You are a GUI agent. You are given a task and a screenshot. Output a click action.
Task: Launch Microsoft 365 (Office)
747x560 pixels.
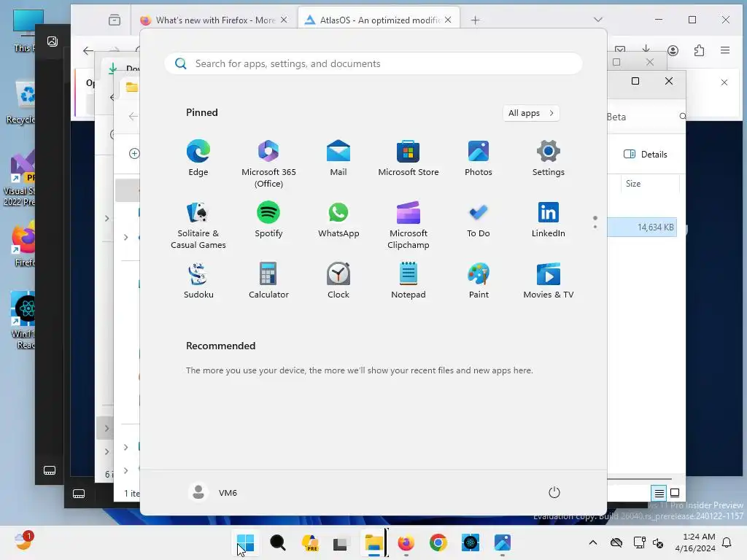[268, 163]
